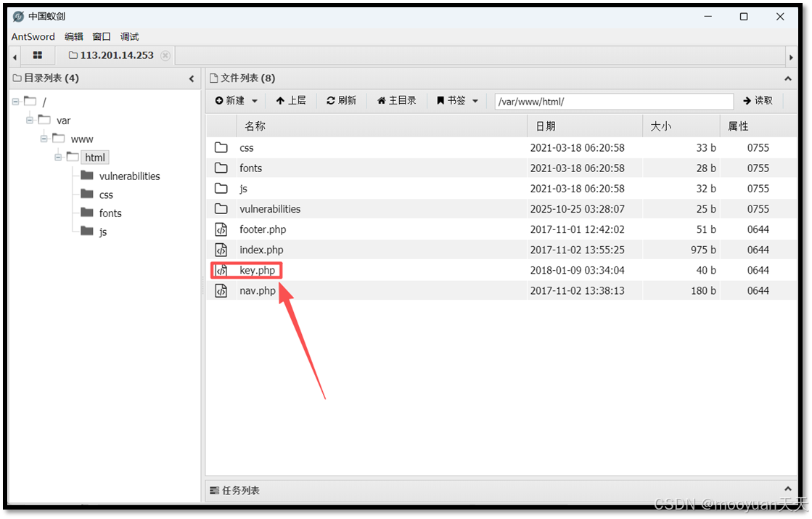The width and height of the screenshot is (812, 519).
Task: Go to 主目录 home directory
Action: 397,100
